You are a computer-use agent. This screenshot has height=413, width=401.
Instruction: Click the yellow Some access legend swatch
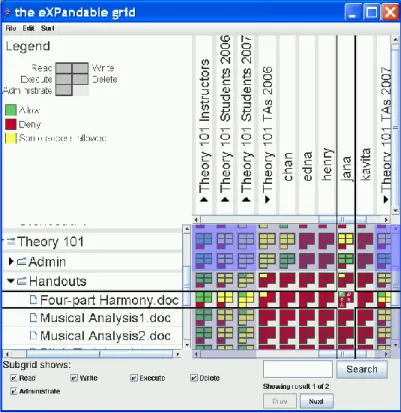pos(11,138)
